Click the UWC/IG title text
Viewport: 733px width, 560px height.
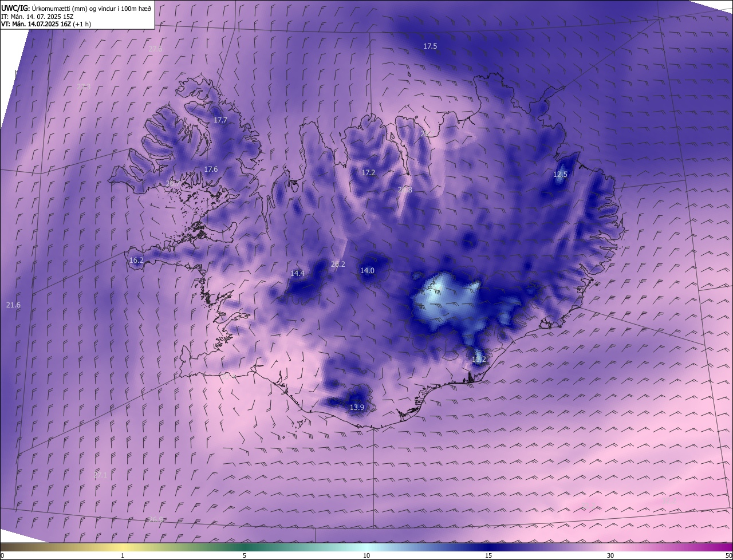coord(15,8)
